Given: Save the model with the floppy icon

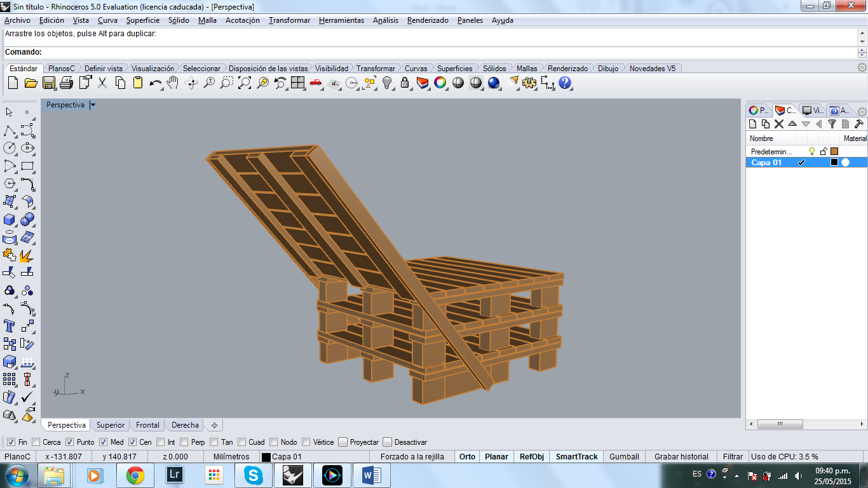Looking at the screenshot, I should point(48,83).
